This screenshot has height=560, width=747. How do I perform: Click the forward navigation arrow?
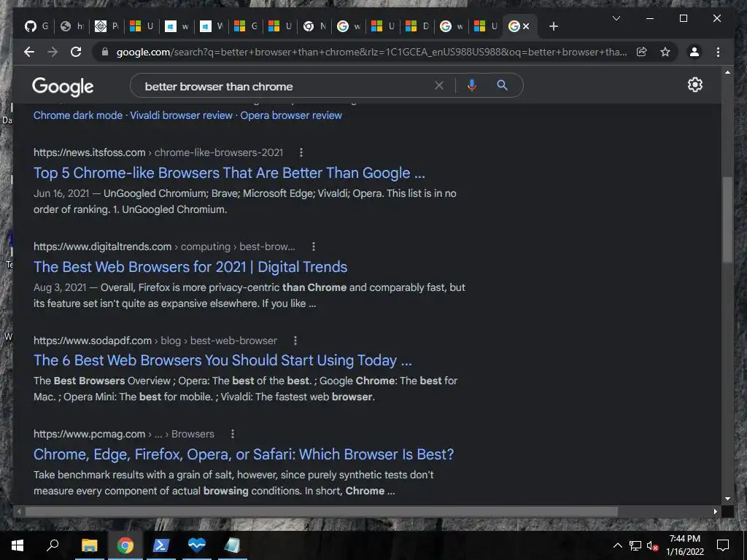53,52
